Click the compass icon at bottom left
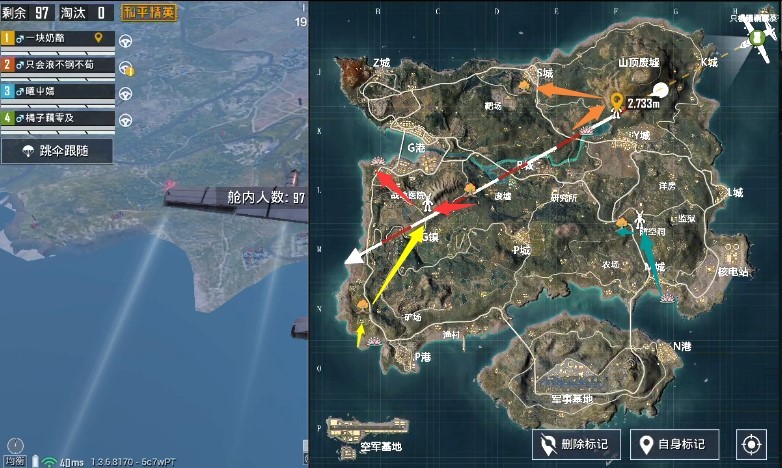The height and width of the screenshot is (468, 782). [x=16, y=446]
